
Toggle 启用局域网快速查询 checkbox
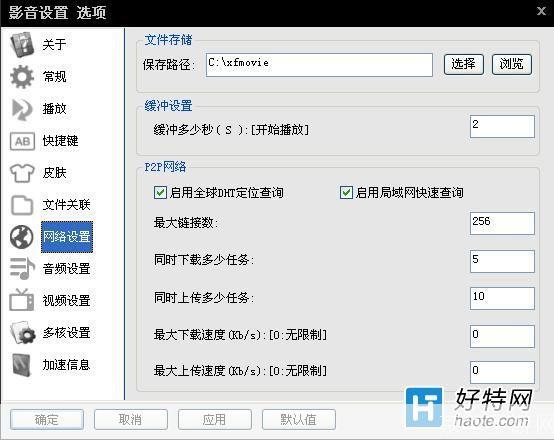click(x=346, y=193)
